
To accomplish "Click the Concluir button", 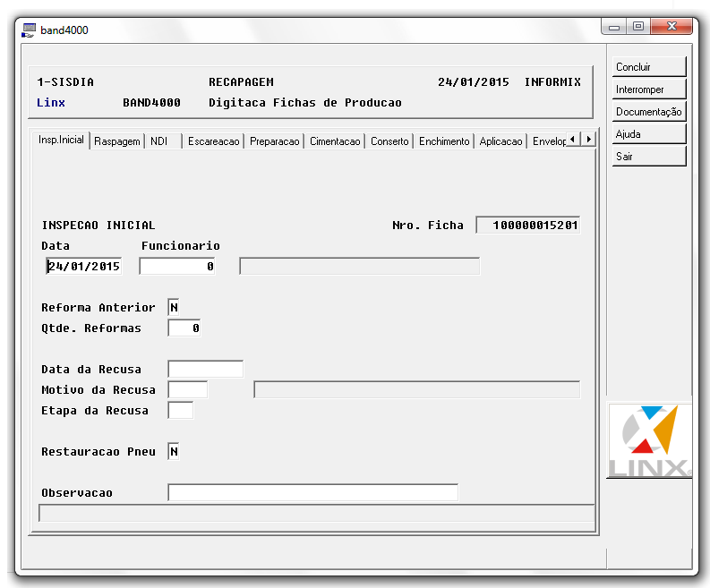I will point(649,67).
